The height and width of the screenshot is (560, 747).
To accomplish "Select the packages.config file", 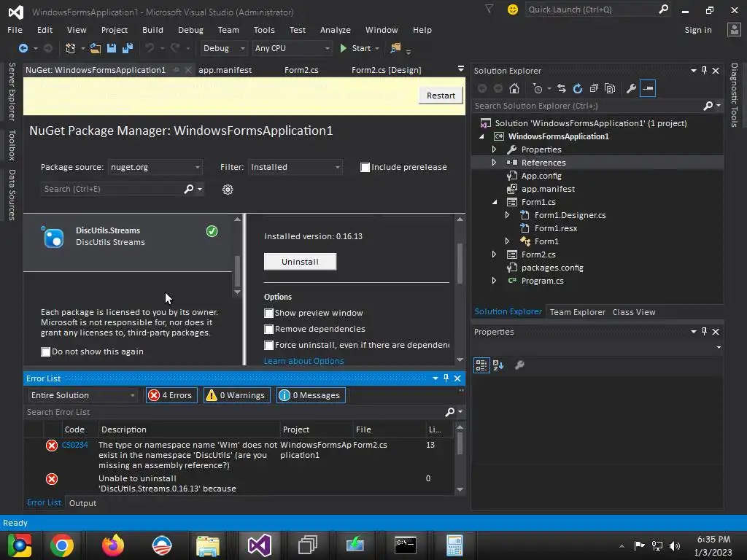I will tap(552, 268).
